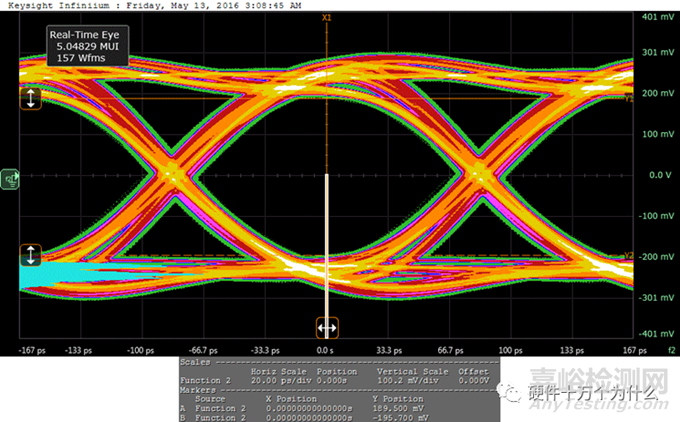This screenshot has width=680, height=422.
Task: Click the 0.0 V vertical axis label
Action: tap(657, 175)
